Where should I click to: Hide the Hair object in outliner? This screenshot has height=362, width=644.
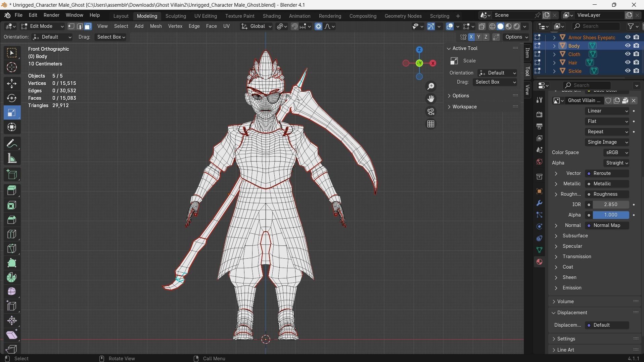click(x=628, y=62)
